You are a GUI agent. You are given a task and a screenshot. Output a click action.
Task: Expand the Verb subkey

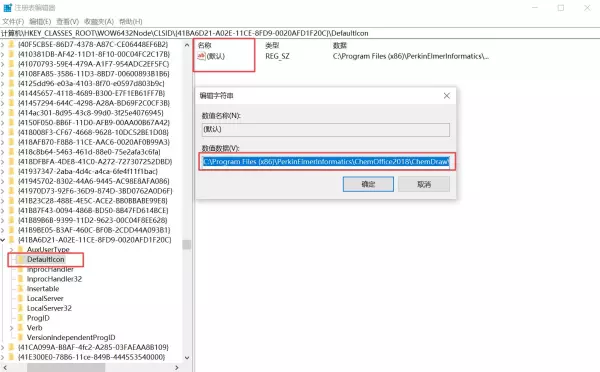tap(11, 328)
